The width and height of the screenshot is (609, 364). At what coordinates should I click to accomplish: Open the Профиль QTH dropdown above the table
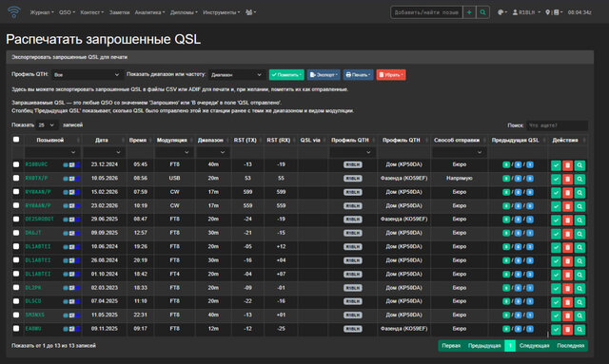click(87, 74)
